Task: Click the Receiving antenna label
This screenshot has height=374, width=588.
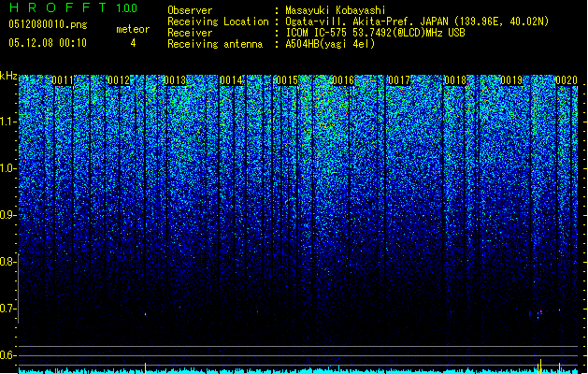Action: 215,44
